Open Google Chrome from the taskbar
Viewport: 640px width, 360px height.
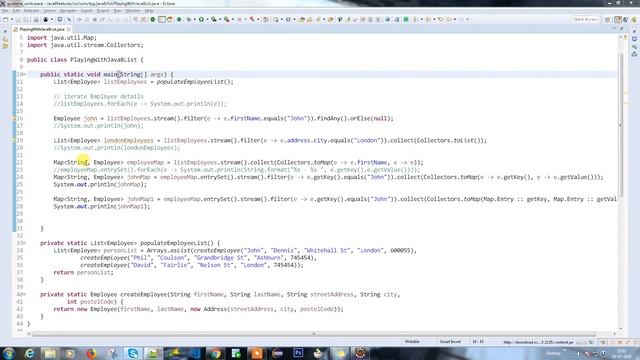[215, 353]
